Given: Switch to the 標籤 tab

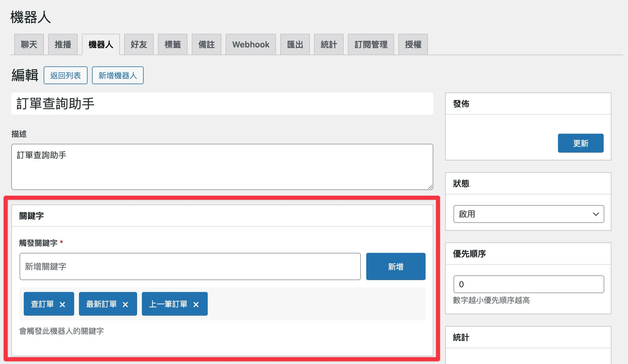Looking at the screenshot, I should click(172, 44).
